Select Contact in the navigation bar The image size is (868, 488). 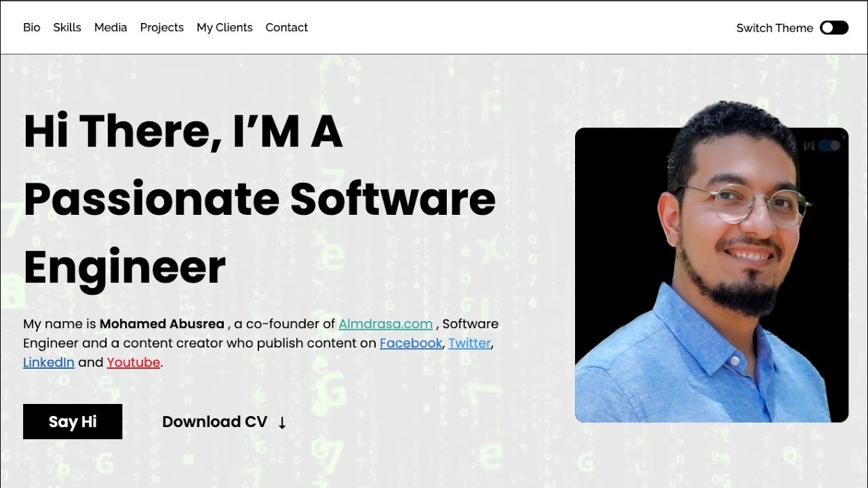click(286, 28)
